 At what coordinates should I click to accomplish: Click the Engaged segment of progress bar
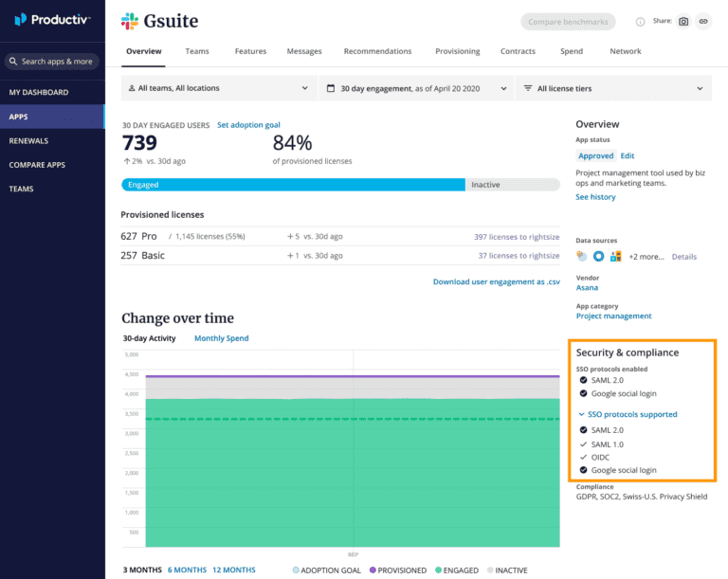pos(294,185)
